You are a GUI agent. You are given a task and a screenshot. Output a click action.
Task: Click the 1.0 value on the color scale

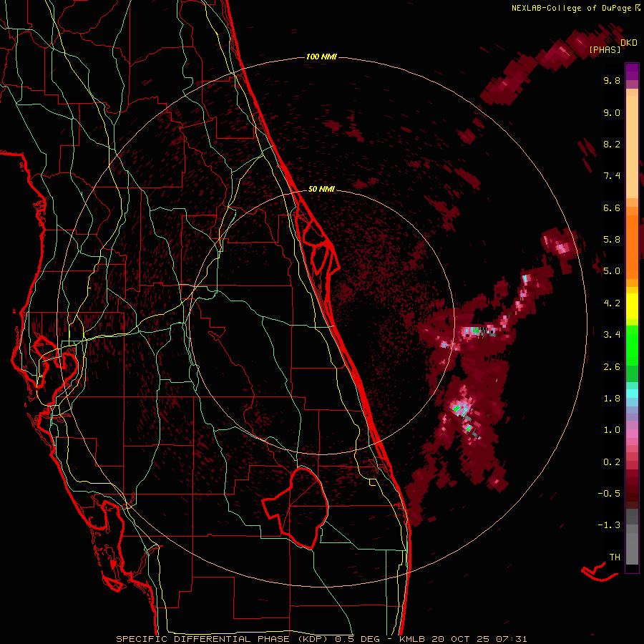[x=612, y=430]
